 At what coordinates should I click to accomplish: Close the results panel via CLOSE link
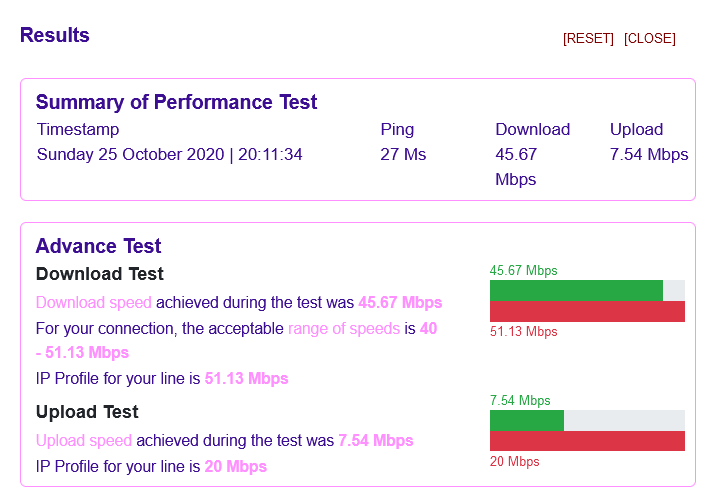[650, 39]
